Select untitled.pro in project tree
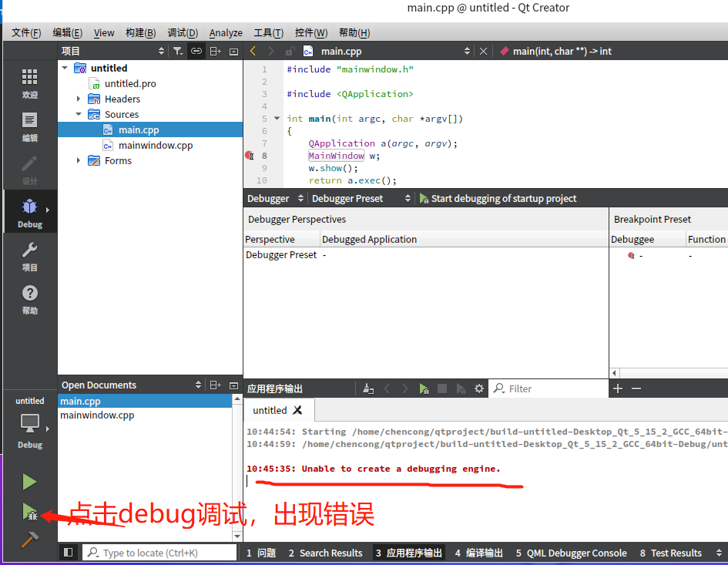The image size is (728, 565). 130,84
